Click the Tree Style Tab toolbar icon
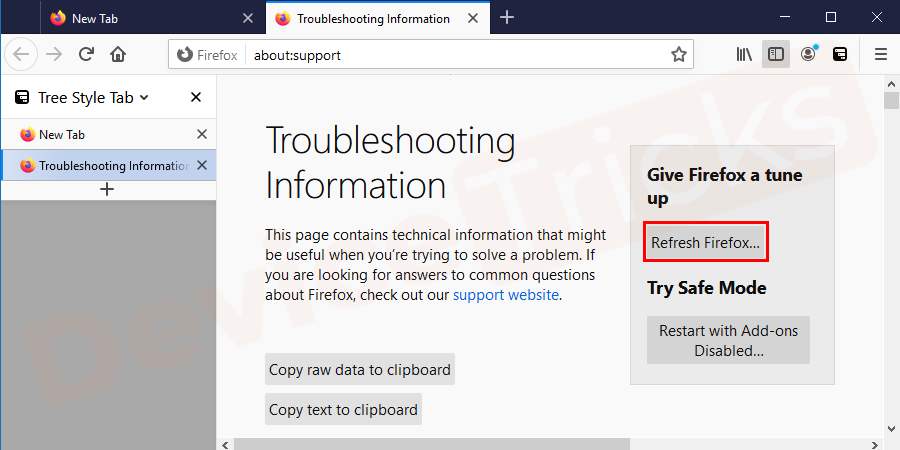The height and width of the screenshot is (450, 900). (x=840, y=55)
